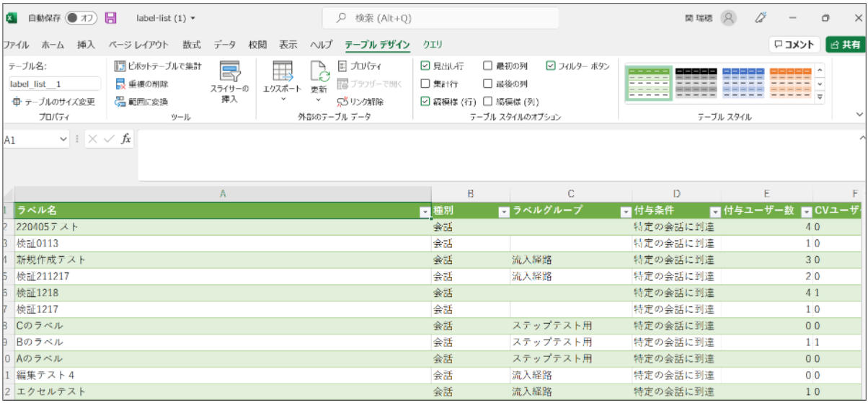
Task: Click Unlink (リンク解除) icon
Action: [342, 102]
